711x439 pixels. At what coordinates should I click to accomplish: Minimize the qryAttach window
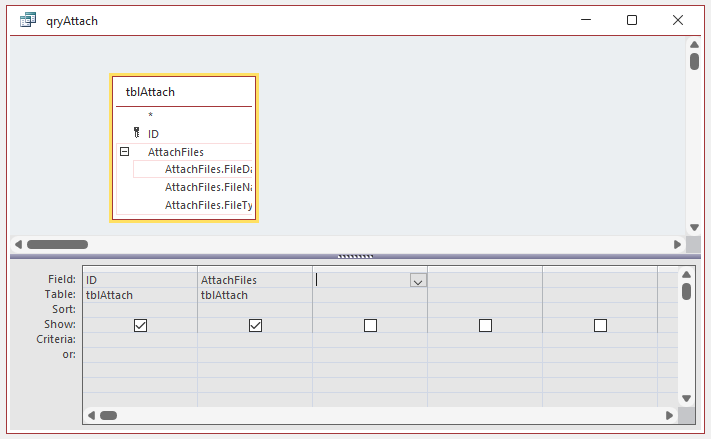586,20
